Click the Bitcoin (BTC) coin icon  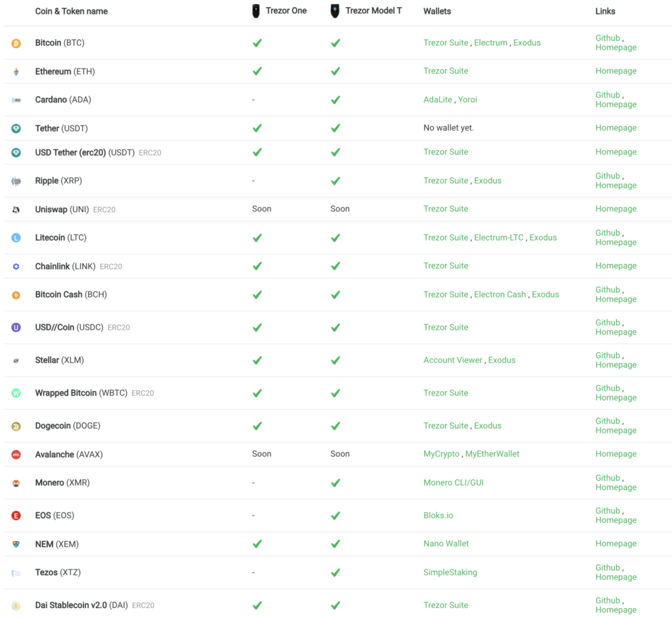point(16,43)
